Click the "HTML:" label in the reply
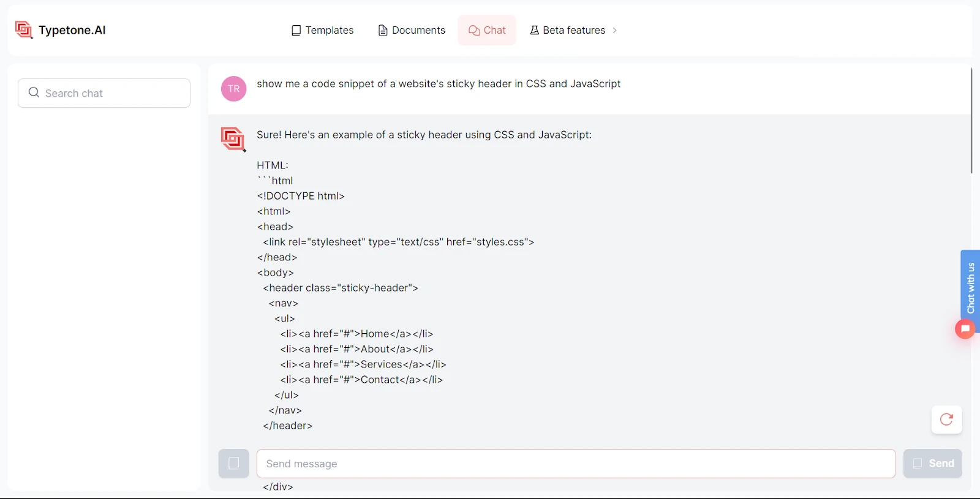This screenshot has height=501, width=980. coord(273,165)
